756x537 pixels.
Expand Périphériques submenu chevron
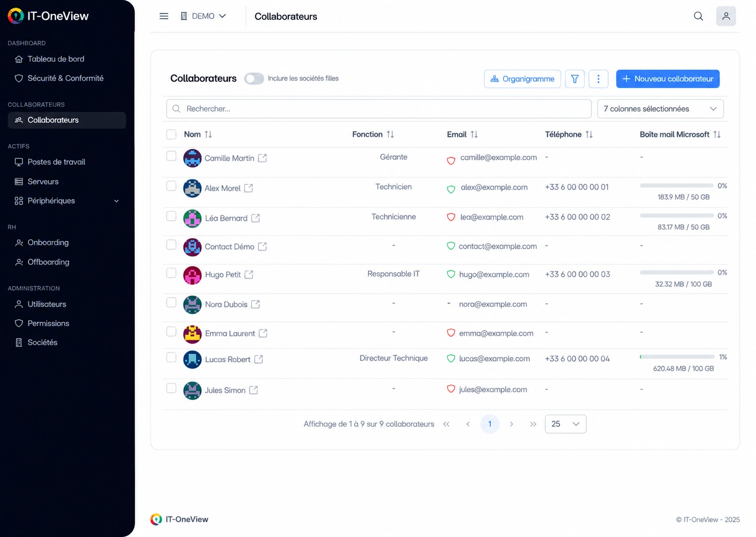[x=116, y=201]
